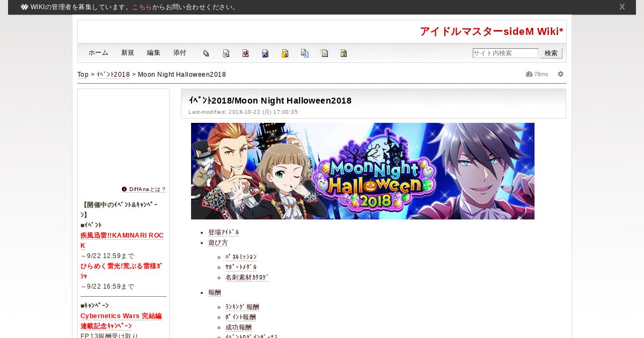
Task: Jump to 成功報酬 subsection
Action: [x=238, y=327]
